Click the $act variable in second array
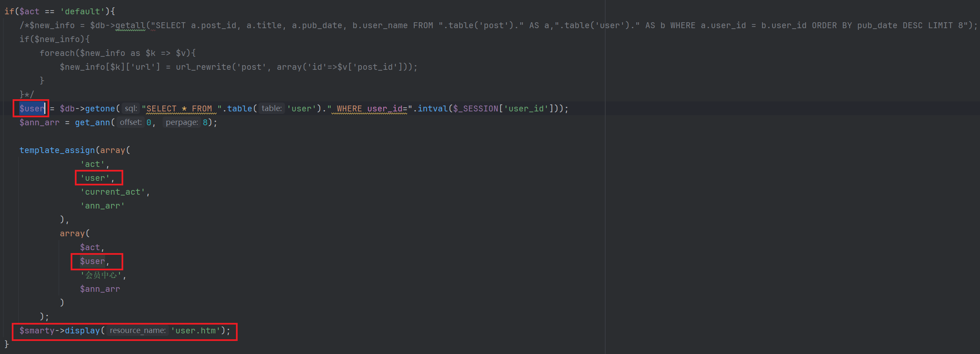This screenshot has width=980, height=354. (90, 247)
